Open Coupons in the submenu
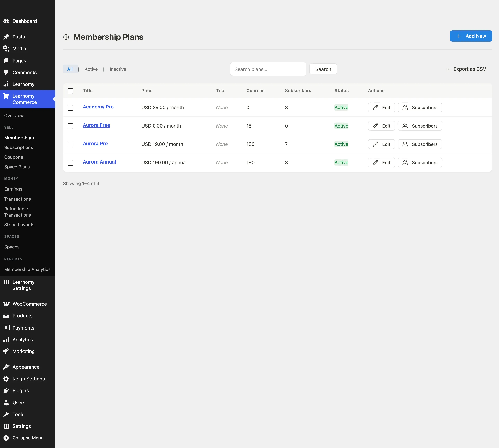 pyautogui.click(x=14, y=157)
